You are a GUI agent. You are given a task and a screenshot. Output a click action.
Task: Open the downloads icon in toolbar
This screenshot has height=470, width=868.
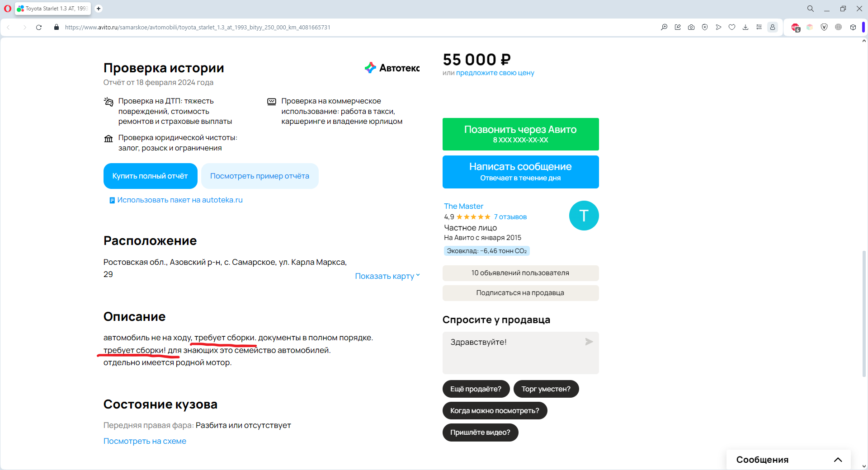coord(745,28)
